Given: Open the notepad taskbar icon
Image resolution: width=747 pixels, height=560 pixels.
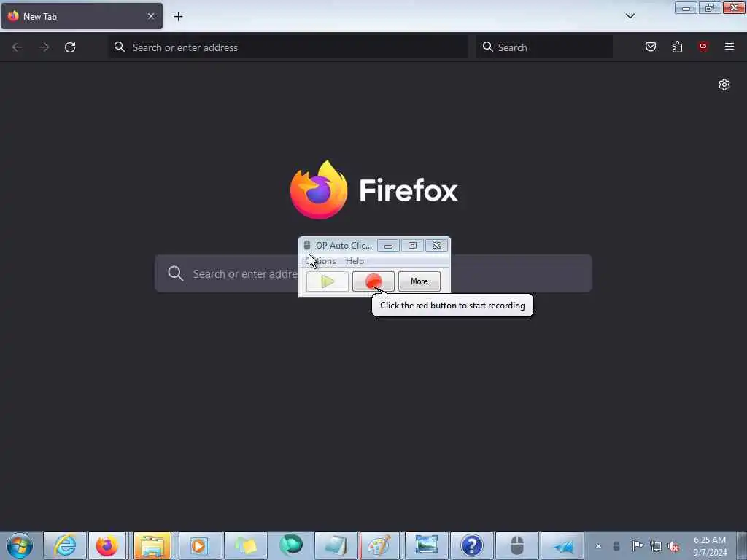Looking at the screenshot, I should click(x=336, y=545).
